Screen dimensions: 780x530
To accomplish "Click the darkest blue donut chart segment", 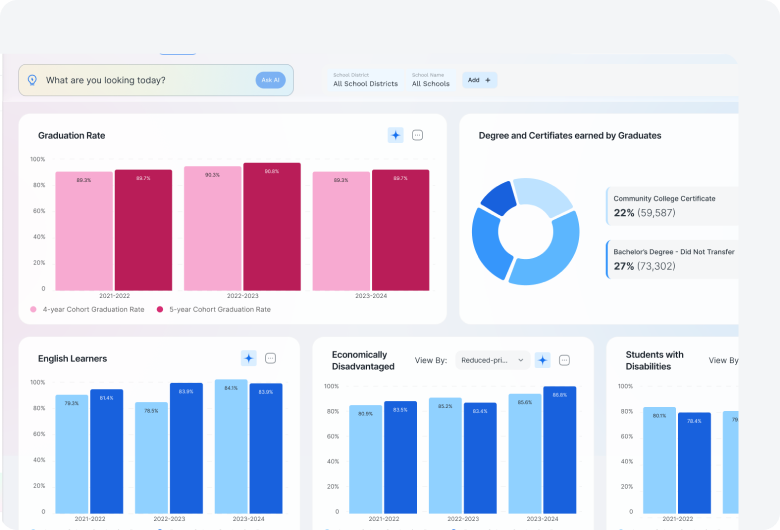I will [x=497, y=197].
